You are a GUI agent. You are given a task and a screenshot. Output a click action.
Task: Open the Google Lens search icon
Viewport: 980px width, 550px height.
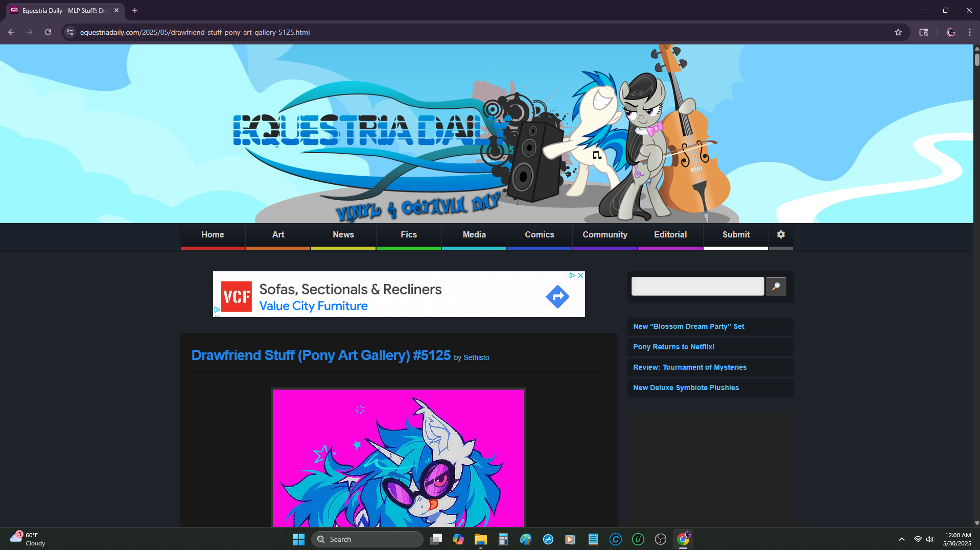pos(924,32)
